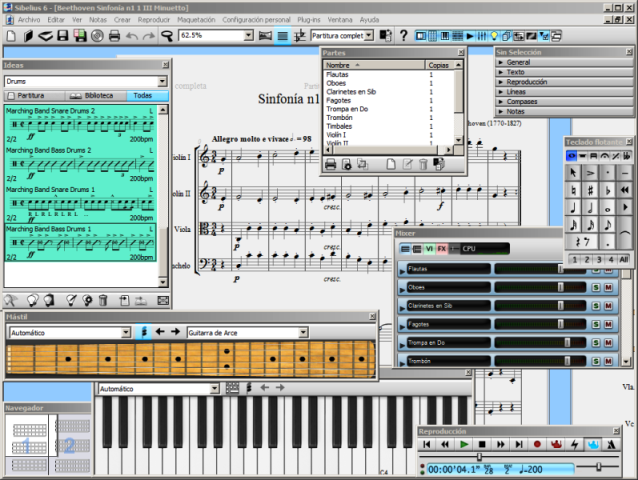
Task: Click the flat accidental on floating keypad
Action: tap(607, 190)
